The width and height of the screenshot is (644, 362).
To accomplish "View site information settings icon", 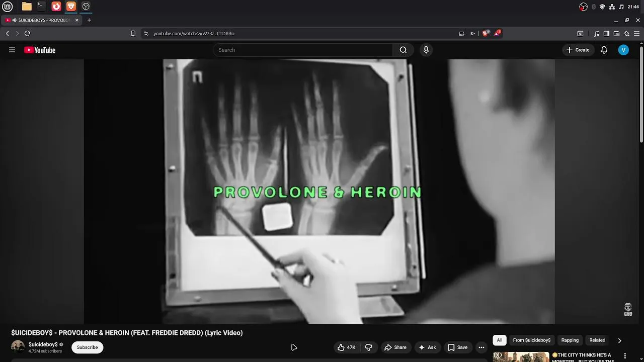I will 146,33.
